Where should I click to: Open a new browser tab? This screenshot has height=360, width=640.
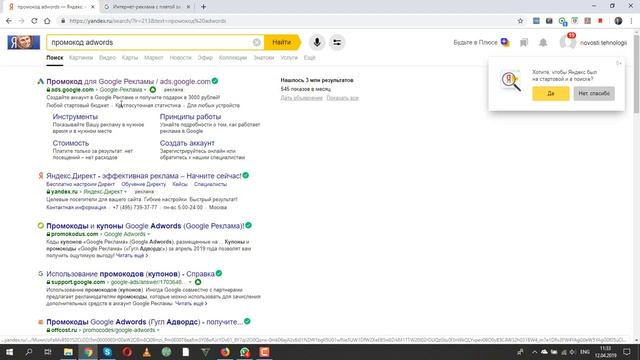coord(203,7)
